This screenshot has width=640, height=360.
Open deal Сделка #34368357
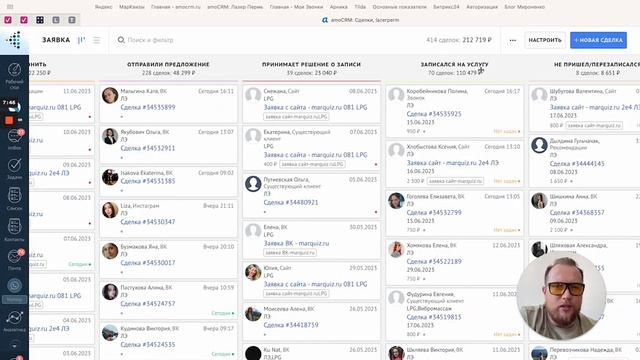click(577, 213)
